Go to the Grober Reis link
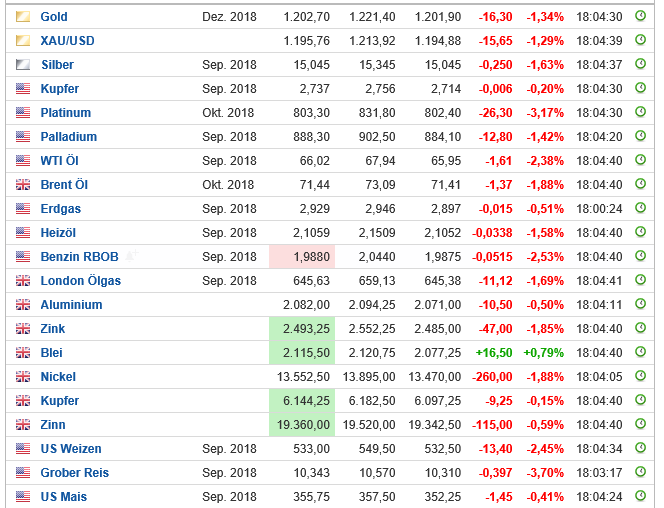664x508 pixels. (x=74, y=473)
